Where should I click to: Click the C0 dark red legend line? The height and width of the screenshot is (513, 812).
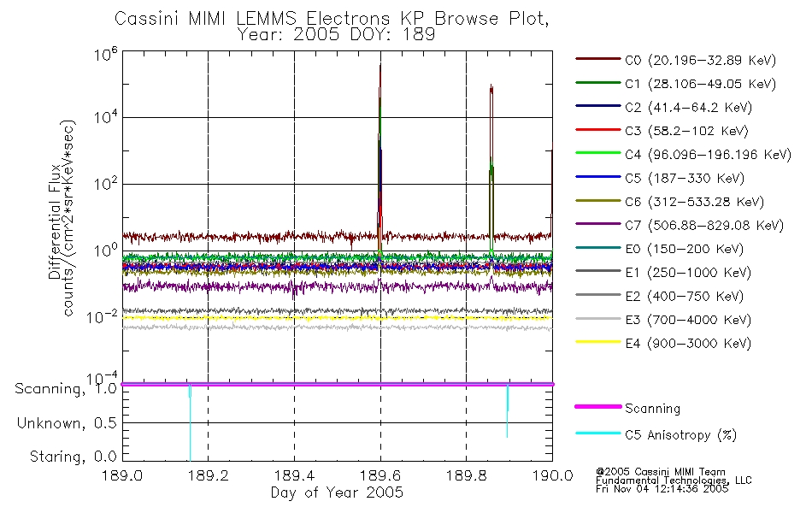(597, 59)
